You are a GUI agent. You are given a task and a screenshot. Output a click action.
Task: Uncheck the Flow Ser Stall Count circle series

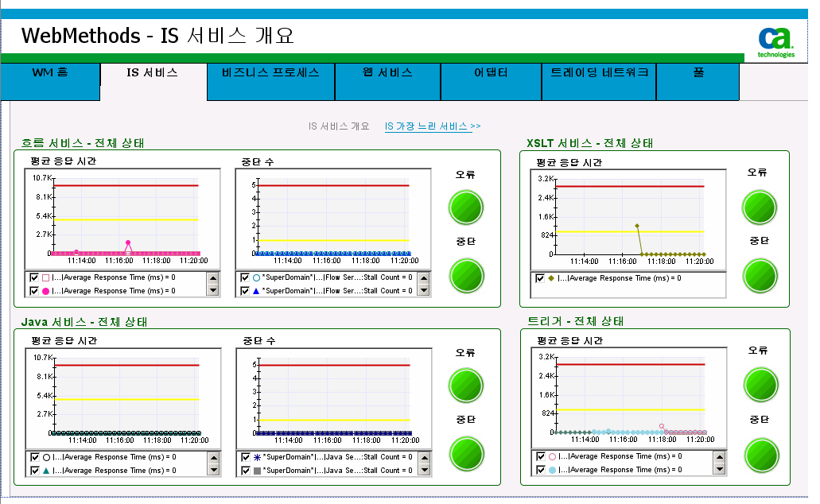pyautogui.click(x=245, y=277)
